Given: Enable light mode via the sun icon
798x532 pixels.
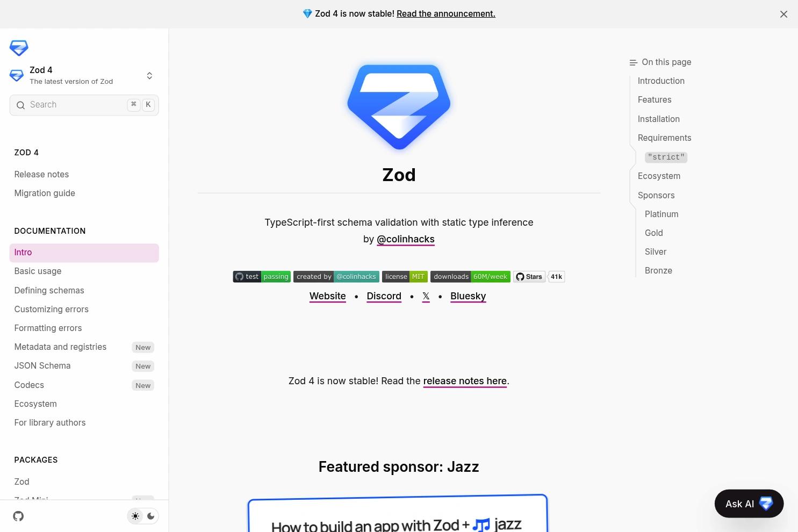Looking at the screenshot, I should [x=135, y=516].
